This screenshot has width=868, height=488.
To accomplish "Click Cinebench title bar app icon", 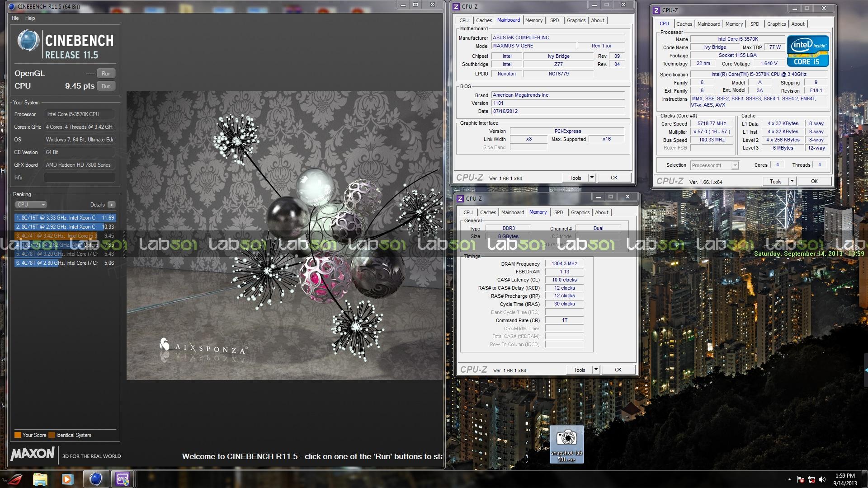I will [x=12, y=6].
